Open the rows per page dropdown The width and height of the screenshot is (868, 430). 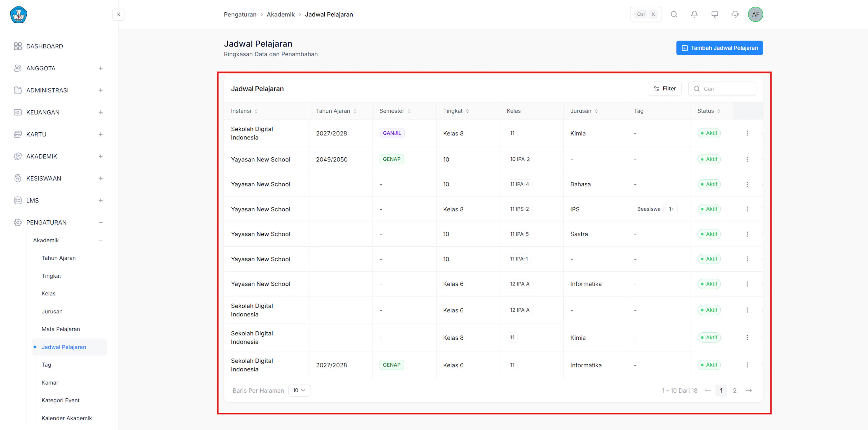point(299,391)
